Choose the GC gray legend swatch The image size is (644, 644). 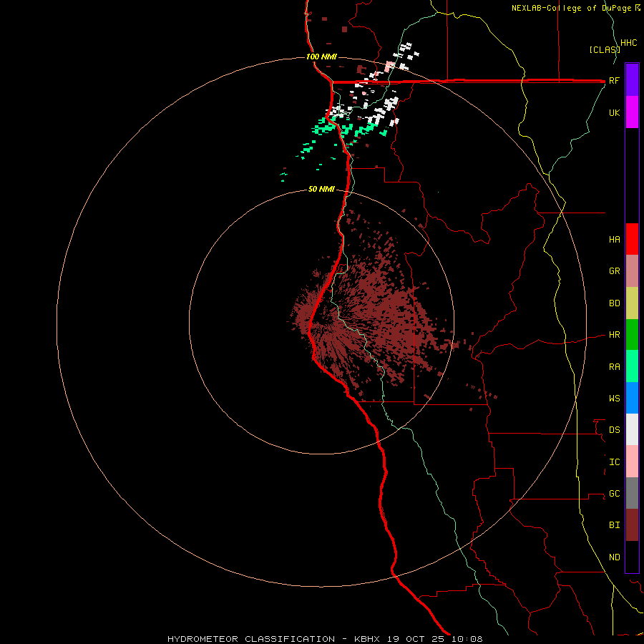[x=632, y=493]
